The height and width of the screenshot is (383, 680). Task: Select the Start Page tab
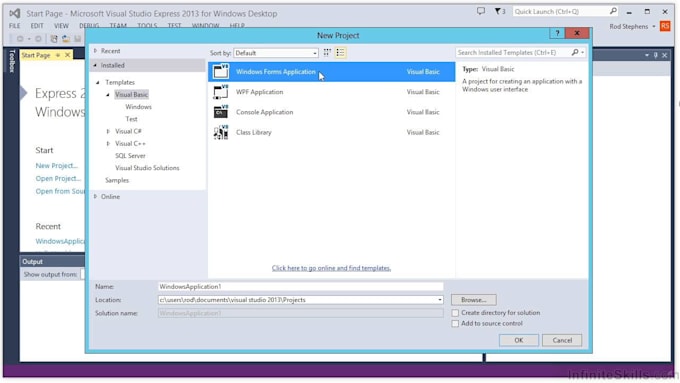pyautogui.click(x=36, y=55)
